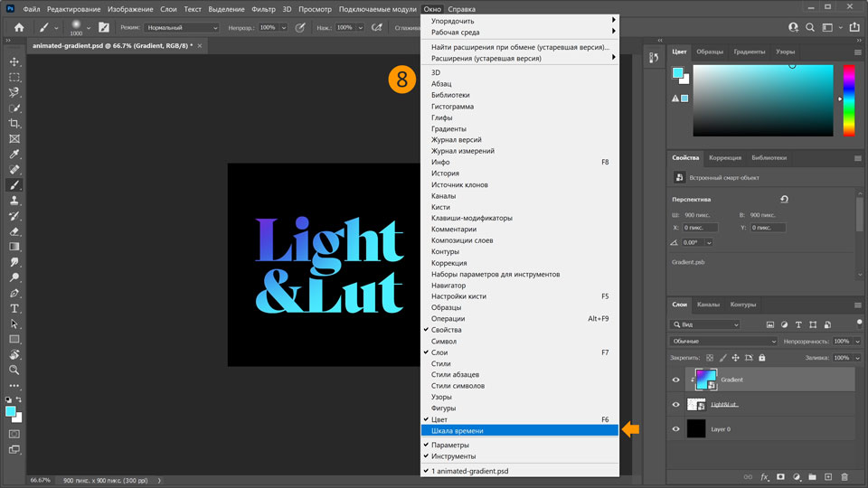Add layer style via fx icon
868x488 pixels.
coord(765,477)
